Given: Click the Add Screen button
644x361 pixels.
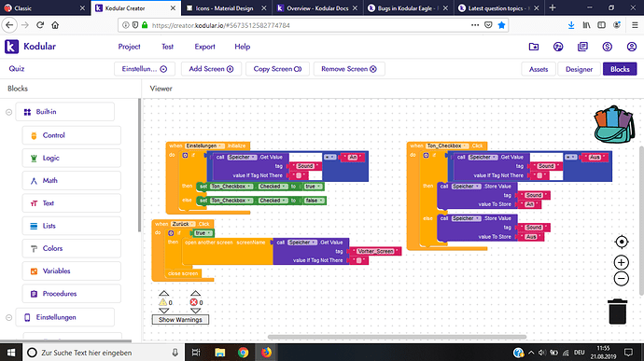Looking at the screenshot, I should 211,69.
